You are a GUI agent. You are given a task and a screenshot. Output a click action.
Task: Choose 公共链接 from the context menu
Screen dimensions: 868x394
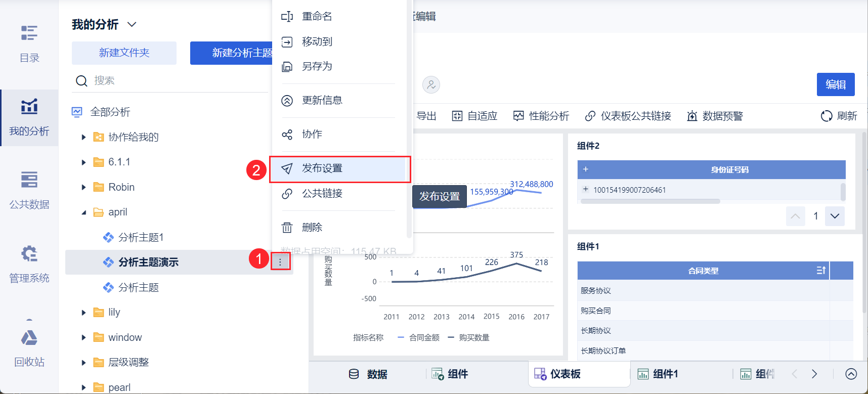(x=339, y=193)
